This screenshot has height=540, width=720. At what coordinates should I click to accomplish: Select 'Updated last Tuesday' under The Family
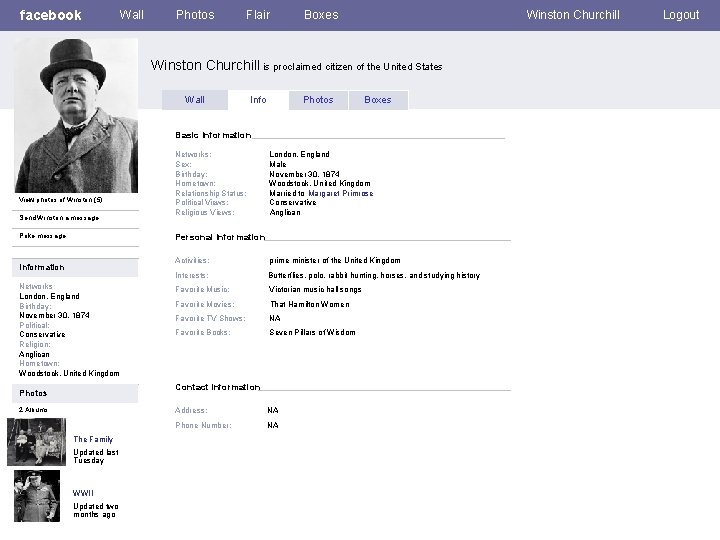96,456
